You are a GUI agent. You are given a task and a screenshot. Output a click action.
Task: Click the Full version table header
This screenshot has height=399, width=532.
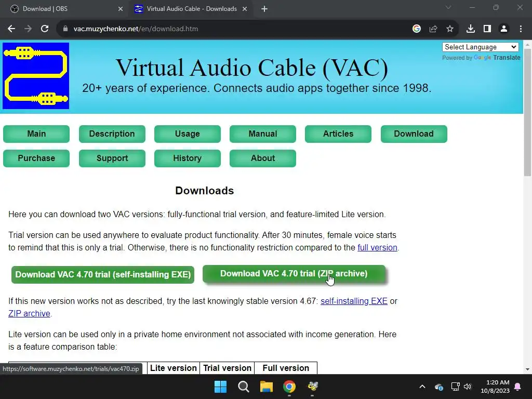coord(286,368)
